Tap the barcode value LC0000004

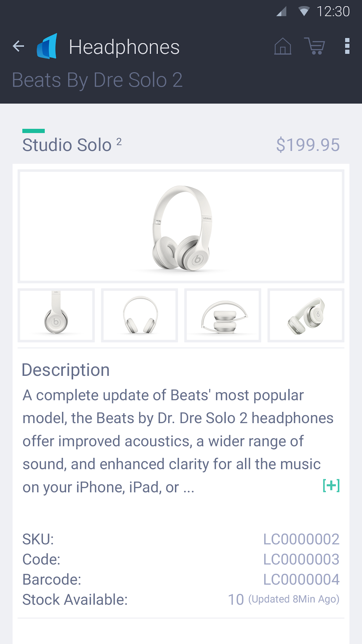click(301, 579)
